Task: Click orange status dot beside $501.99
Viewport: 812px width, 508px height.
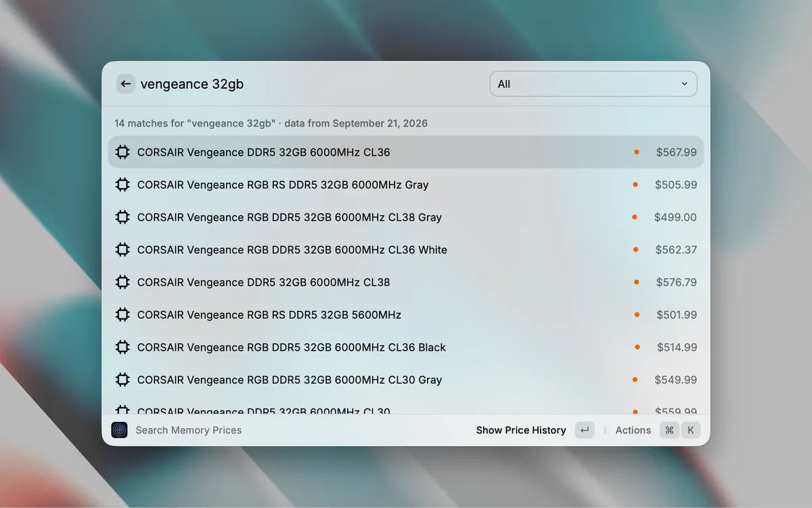Action: tap(637, 315)
